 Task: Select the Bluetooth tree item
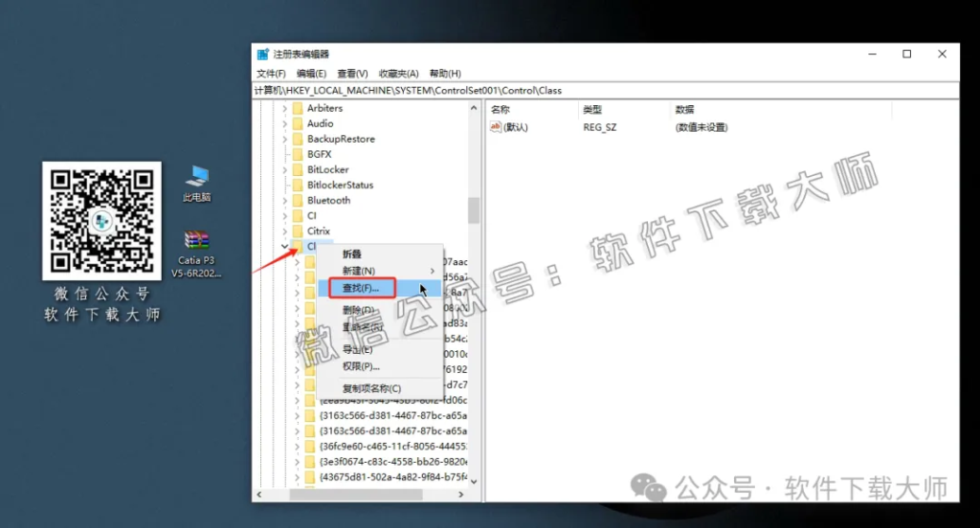pyautogui.click(x=329, y=200)
